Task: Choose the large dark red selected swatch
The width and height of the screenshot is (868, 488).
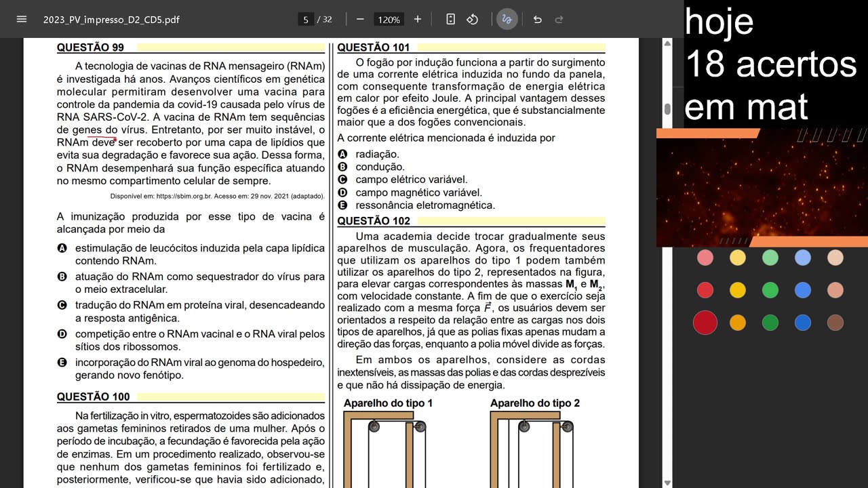Action: [x=705, y=323]
